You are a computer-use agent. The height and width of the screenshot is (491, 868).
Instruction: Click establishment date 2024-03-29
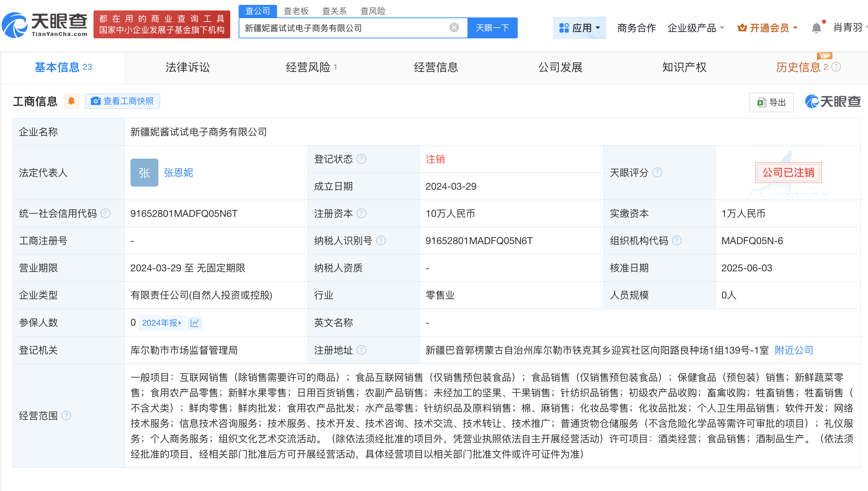[x=451, y=186]
